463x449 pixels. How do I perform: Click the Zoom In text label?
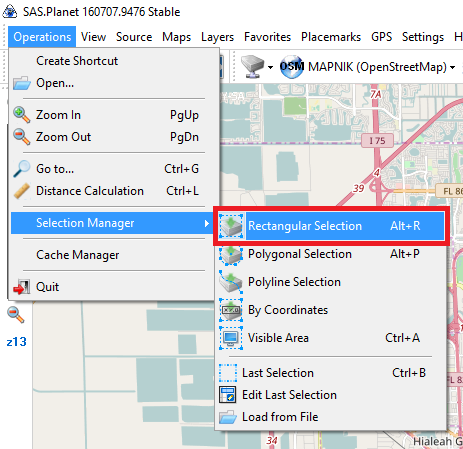coord(58,115)
